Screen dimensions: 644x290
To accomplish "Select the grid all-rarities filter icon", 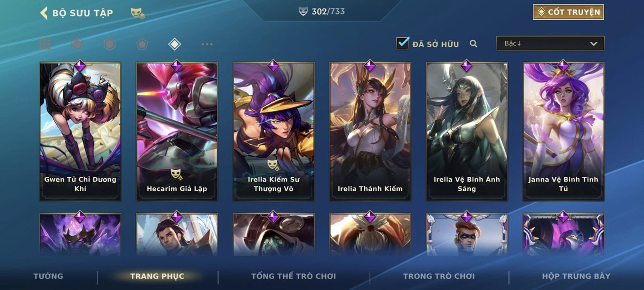I will (45, 44).
